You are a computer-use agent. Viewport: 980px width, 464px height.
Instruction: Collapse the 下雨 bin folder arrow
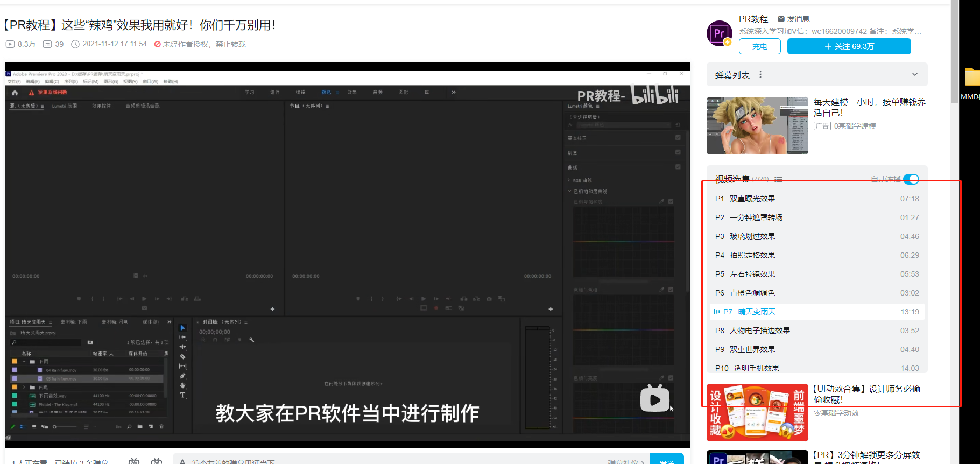tap(24, 362)
